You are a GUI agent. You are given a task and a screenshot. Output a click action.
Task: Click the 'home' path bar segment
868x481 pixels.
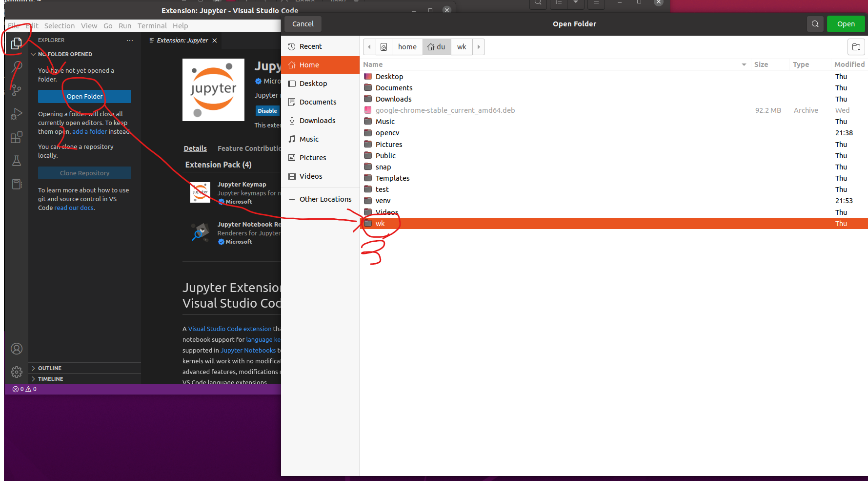pos(407,47)
